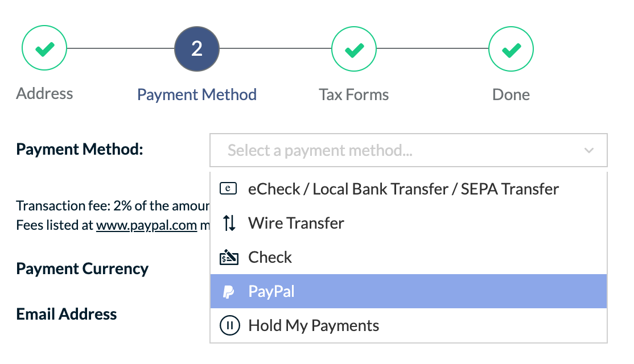Click the eCheck icon in dropdown list
The height and width of the screenshot is (364, 634).
[x=228, y=189]
